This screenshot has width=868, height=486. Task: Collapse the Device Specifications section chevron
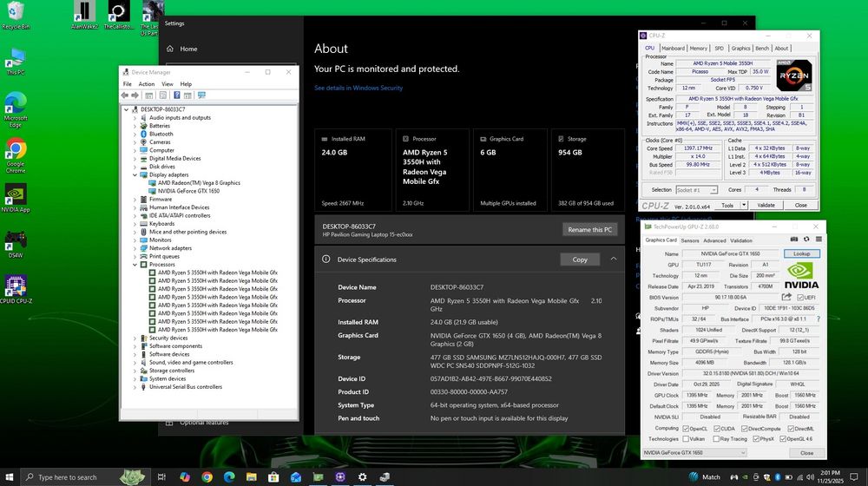click(x=614, y=259)
